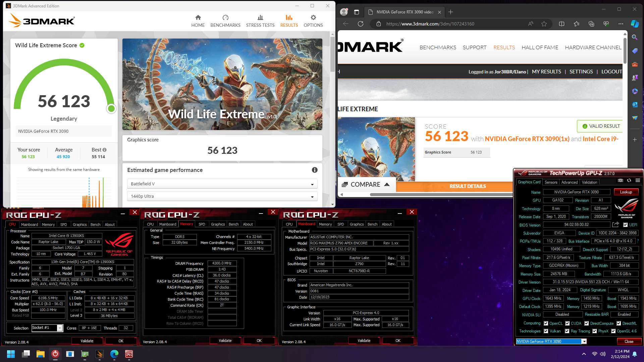Open the Edge profile avatar
This screenshot has height=362, width=644.
(x=344, y=12)
